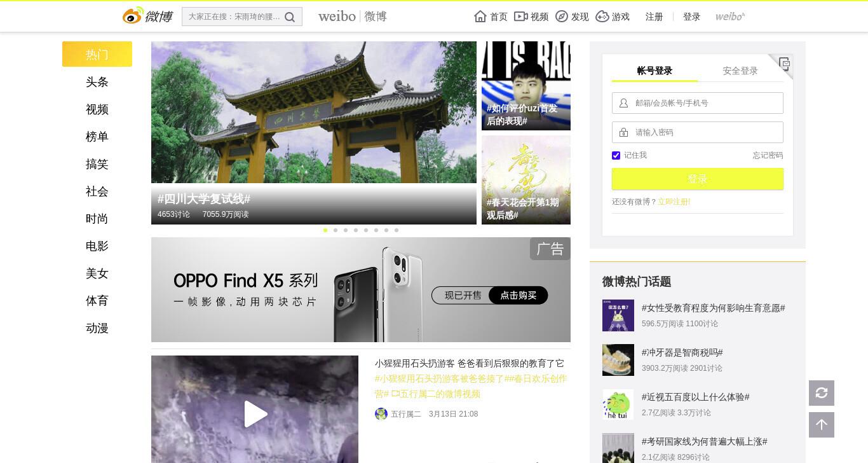
Task: Select 美女 category
Action: [x=97, y=273]
